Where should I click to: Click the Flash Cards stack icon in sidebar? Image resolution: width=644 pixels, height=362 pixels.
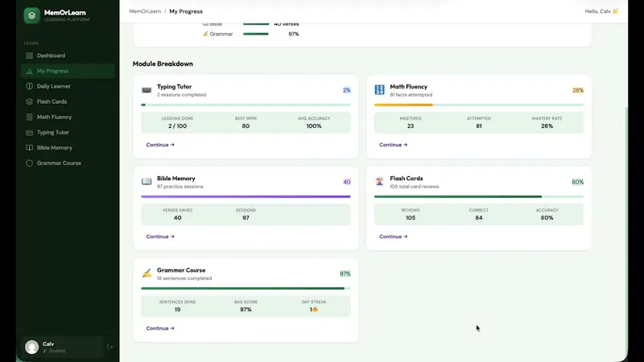pos(29,101)
